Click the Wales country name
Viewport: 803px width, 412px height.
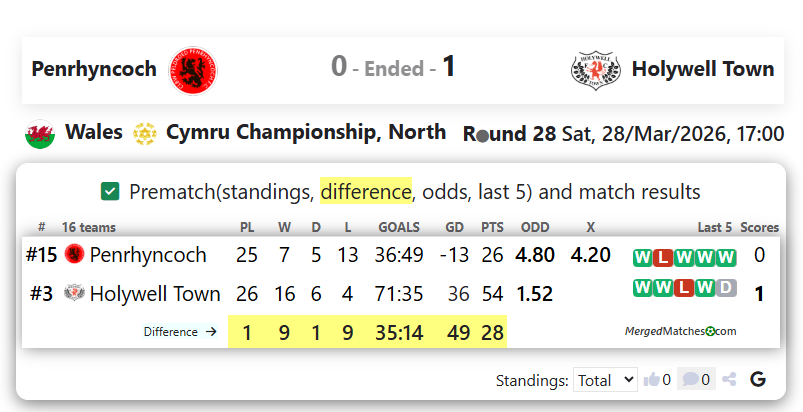click(94, 132)
